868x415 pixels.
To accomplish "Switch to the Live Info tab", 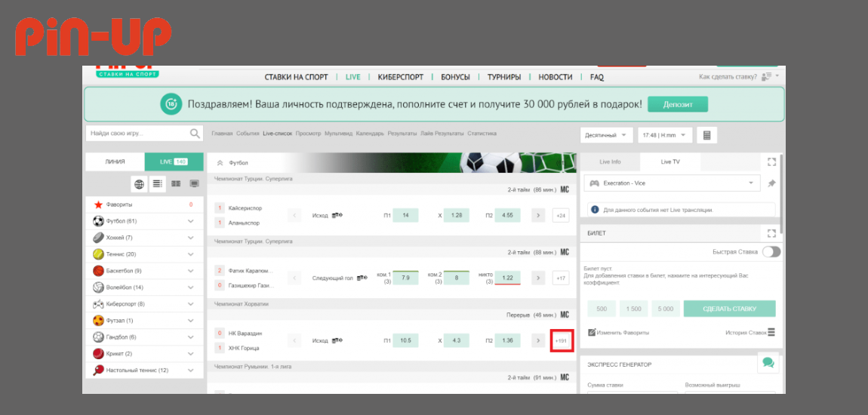I will coord(610,161).
